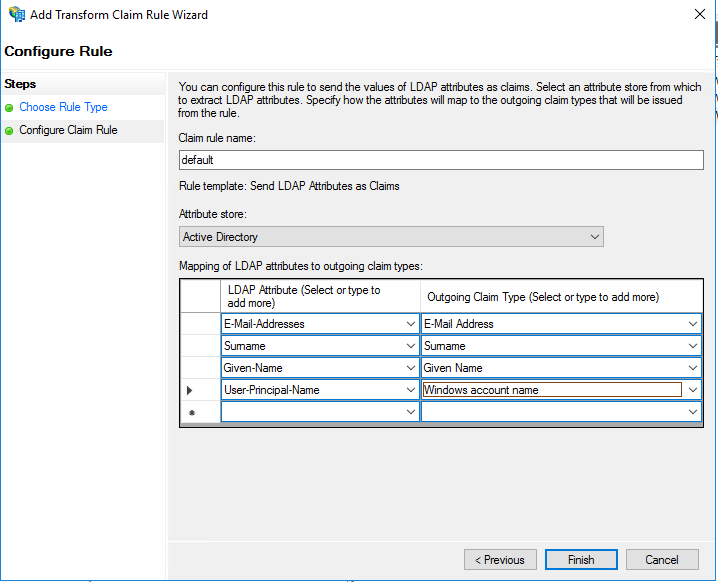Click the wizard application icon in title bar
The height and width of the screenshot is (582, 718).
click(x=17, y=14)
